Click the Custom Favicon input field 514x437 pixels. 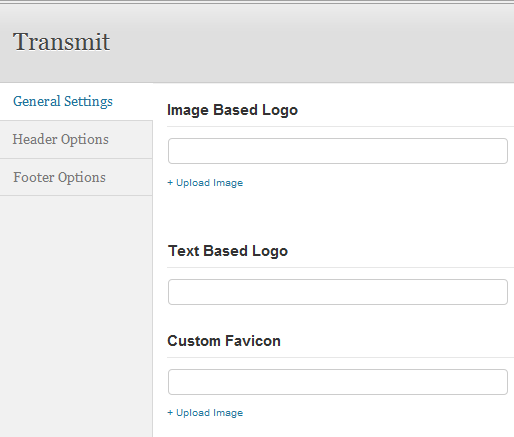pyautogui.click(x=338, y=382)
